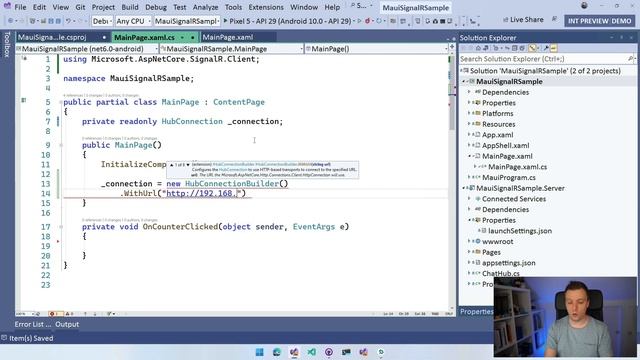Expand the Dependencies node under MauiSignalRSample

pos(469,92)
